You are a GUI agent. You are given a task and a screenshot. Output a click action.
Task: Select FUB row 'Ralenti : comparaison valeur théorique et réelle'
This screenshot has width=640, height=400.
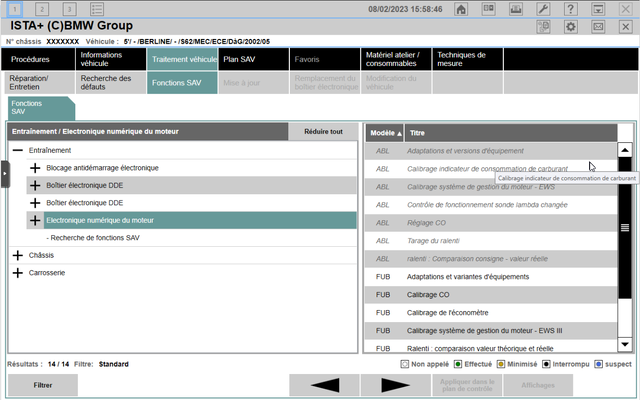(491, 347)
